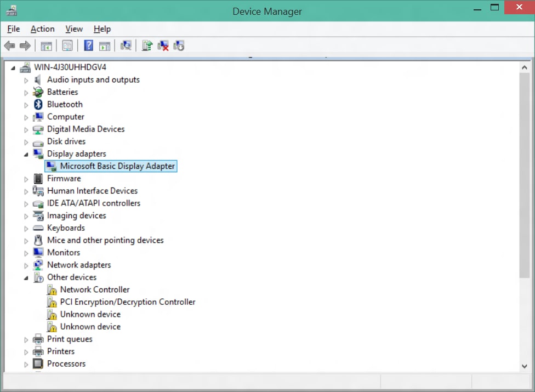Click the Microsoft Basic Display Adapter icon
The width and height of the screenshot is (535, 392).
[52, 166]
